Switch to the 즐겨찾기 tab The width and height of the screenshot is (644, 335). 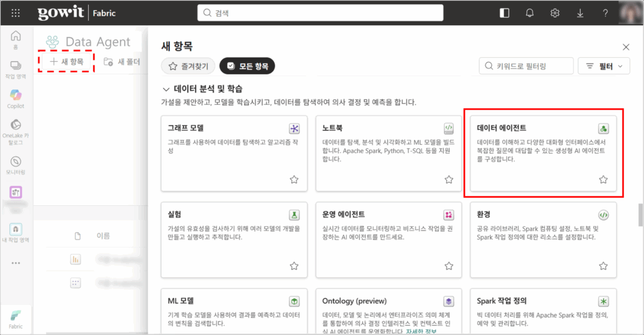point(188,65)
